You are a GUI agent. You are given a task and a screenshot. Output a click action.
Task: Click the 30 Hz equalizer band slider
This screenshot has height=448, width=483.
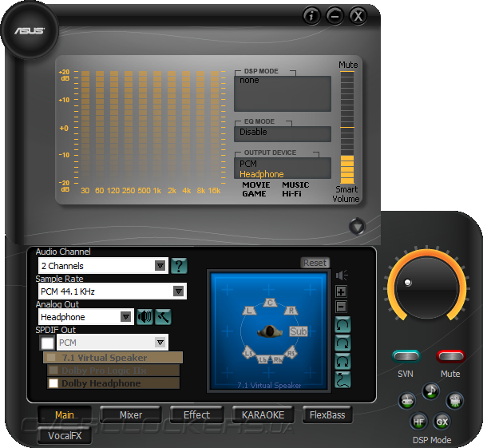[x=85, y=128]
